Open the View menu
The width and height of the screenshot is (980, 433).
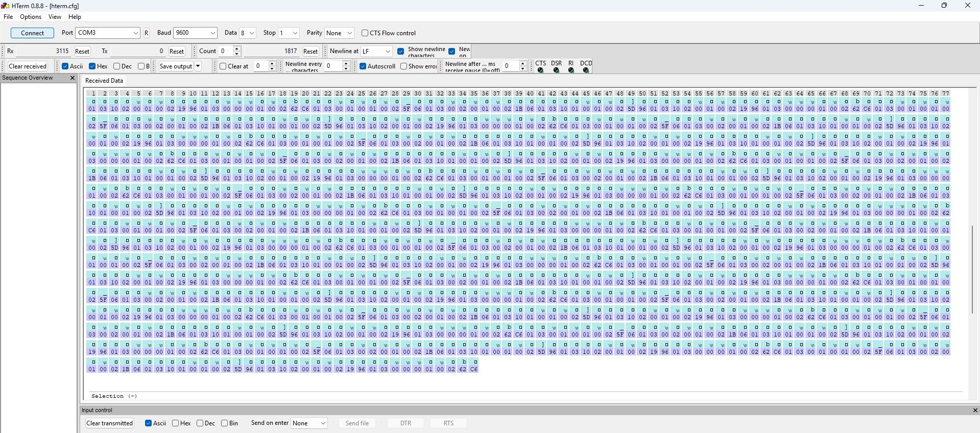tap(55, 17)
